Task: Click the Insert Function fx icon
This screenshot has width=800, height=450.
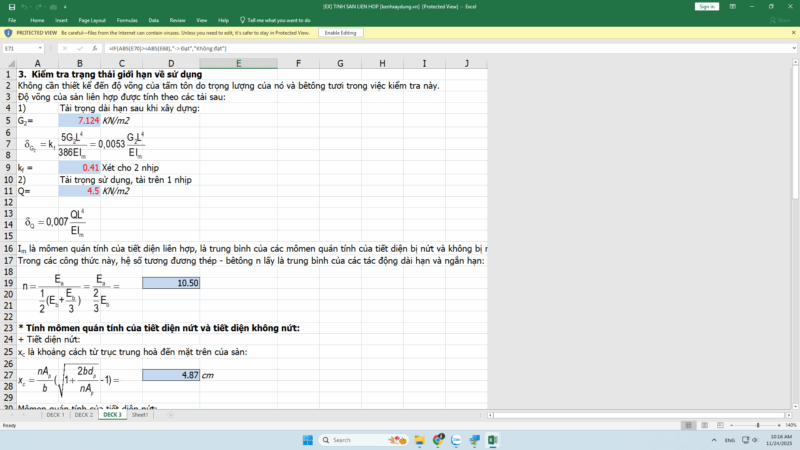Action: (97, 48)
